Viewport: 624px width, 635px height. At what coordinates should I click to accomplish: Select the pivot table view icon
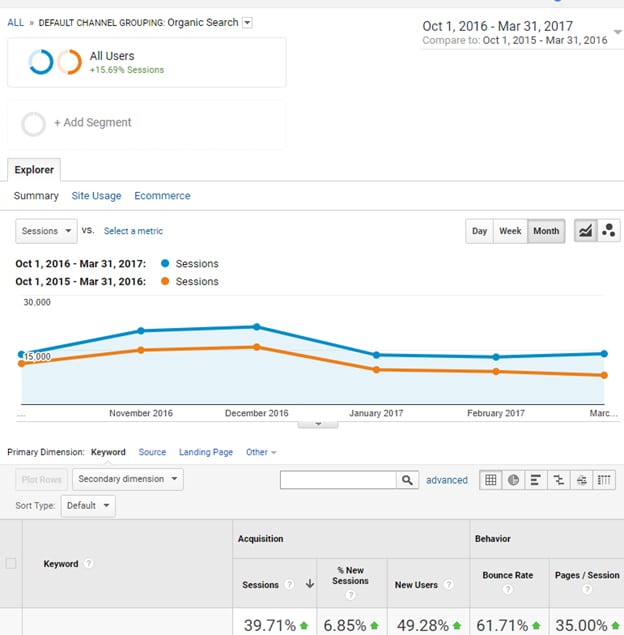coord(582,480)
